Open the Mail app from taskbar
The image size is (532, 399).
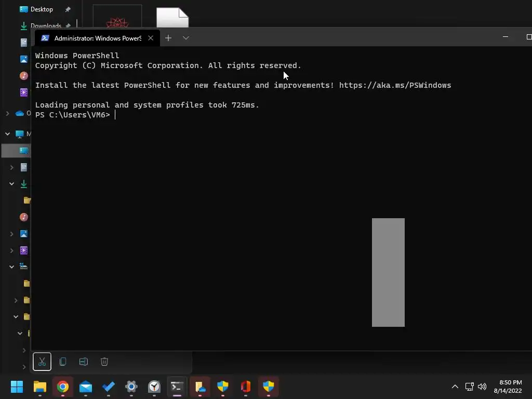point(86,387)
